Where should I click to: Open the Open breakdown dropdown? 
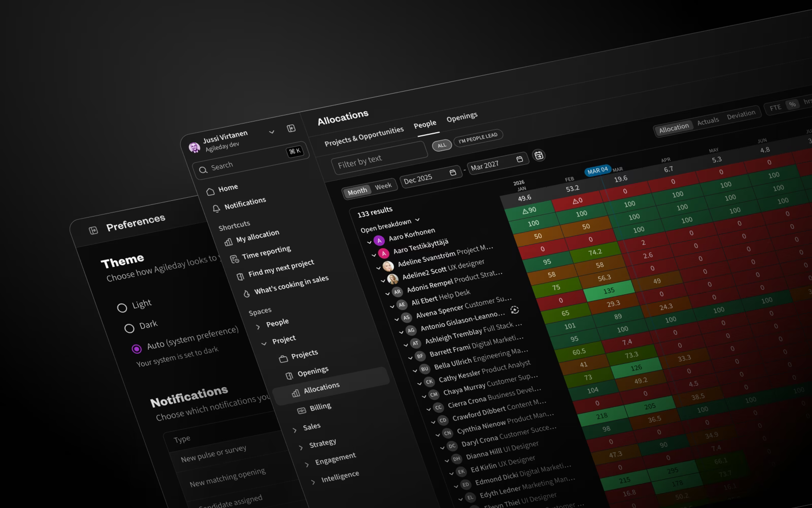tap(390, 225)
